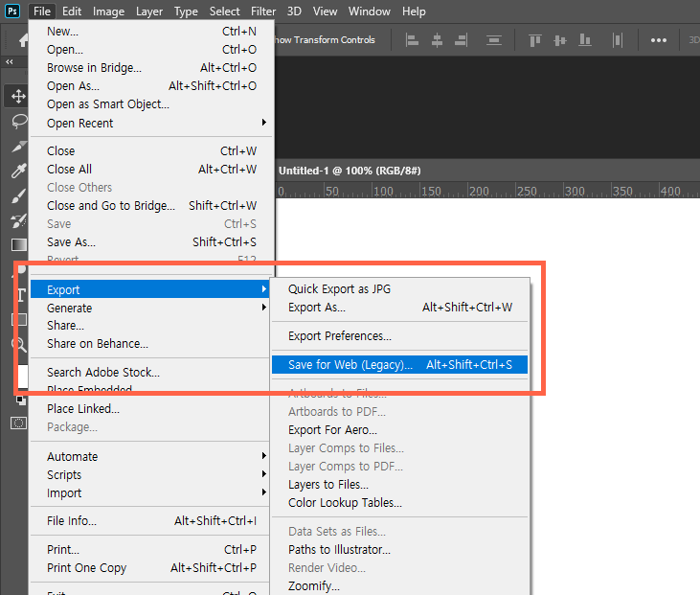This screenshot has height=595, width=700.
Task: Expand the Export submenu
Action: (150, 289)
